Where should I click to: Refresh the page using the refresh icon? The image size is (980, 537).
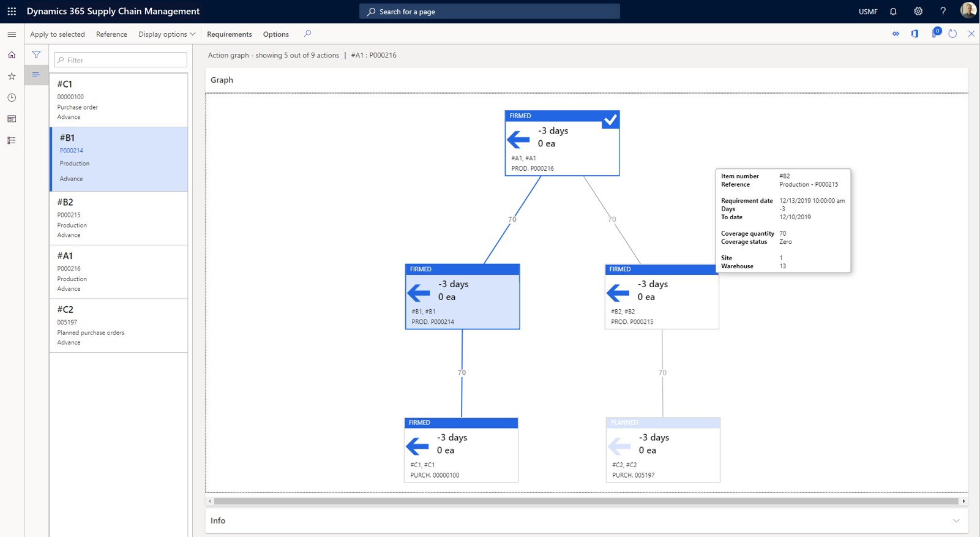(x=952, y=34)
